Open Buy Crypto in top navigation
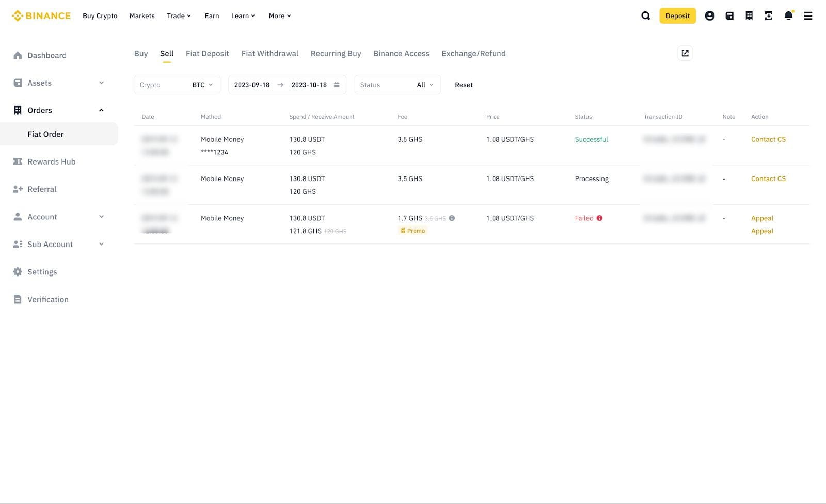Screen dimensions: 826x504 click(100, 16)
